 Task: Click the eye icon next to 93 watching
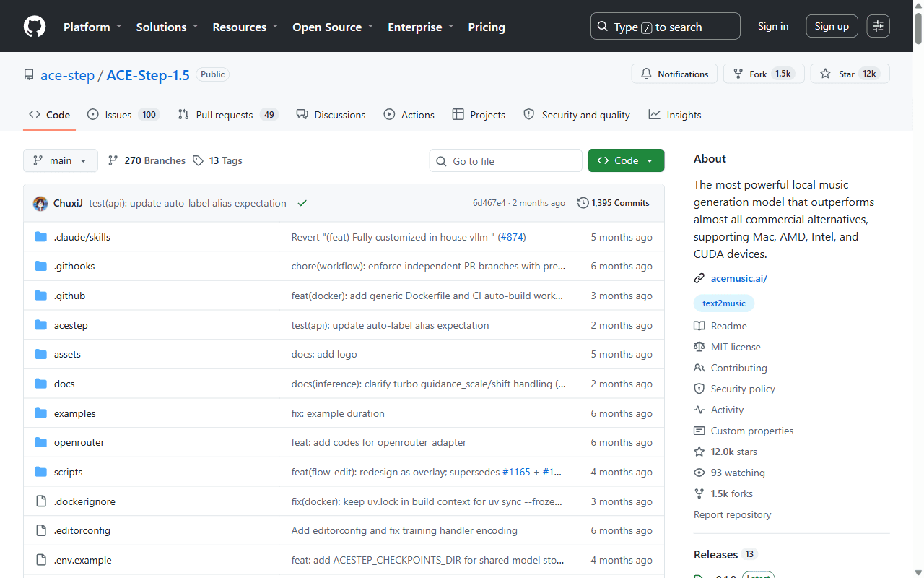pyautogui.click(x=699, y=473)
